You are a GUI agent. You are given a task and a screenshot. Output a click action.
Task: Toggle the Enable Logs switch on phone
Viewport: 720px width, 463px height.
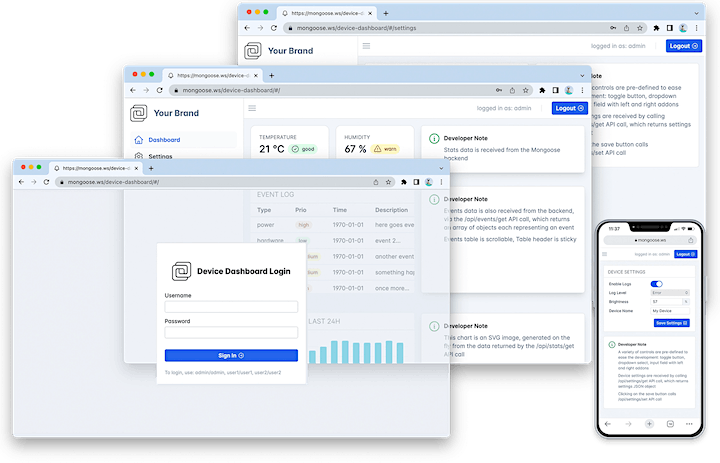tap(656, 284)
